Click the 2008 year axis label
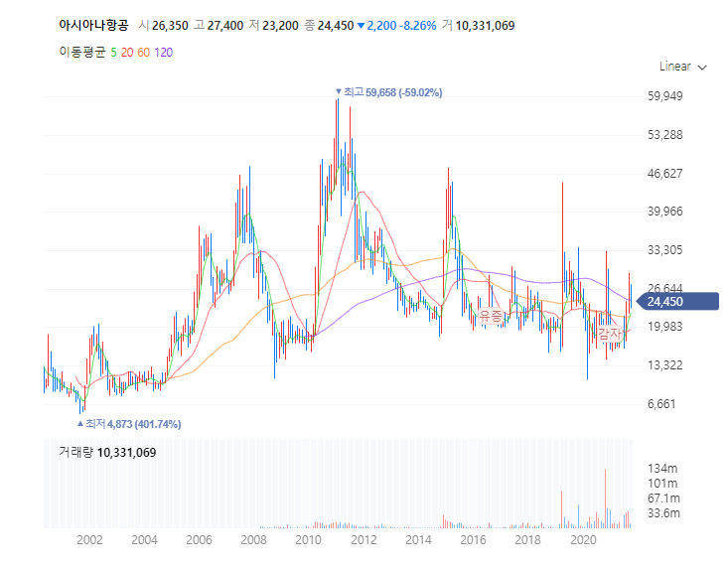Image resolution: width=728 pixels, height=570 pixels. [x=254, y=540]
